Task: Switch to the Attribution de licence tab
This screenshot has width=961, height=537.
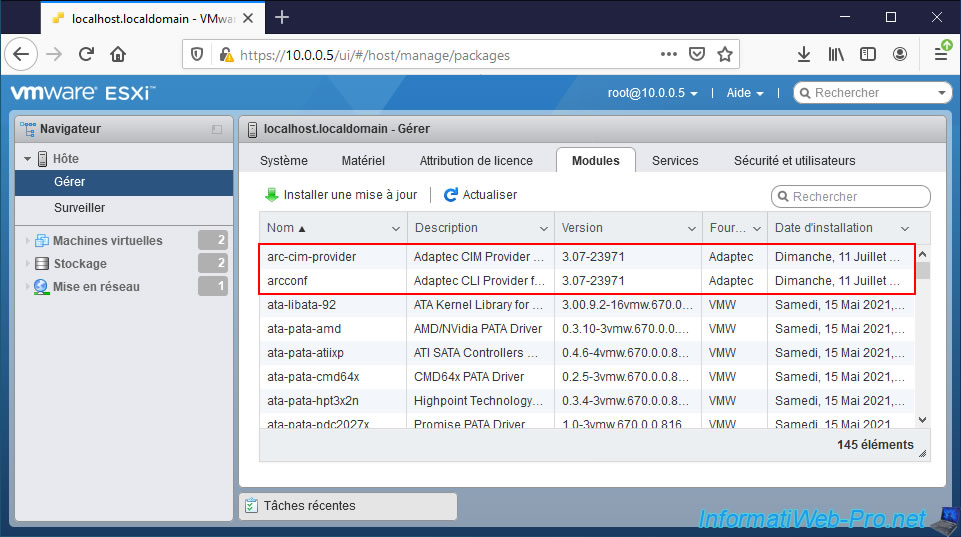Action: [x=475, y=160]
